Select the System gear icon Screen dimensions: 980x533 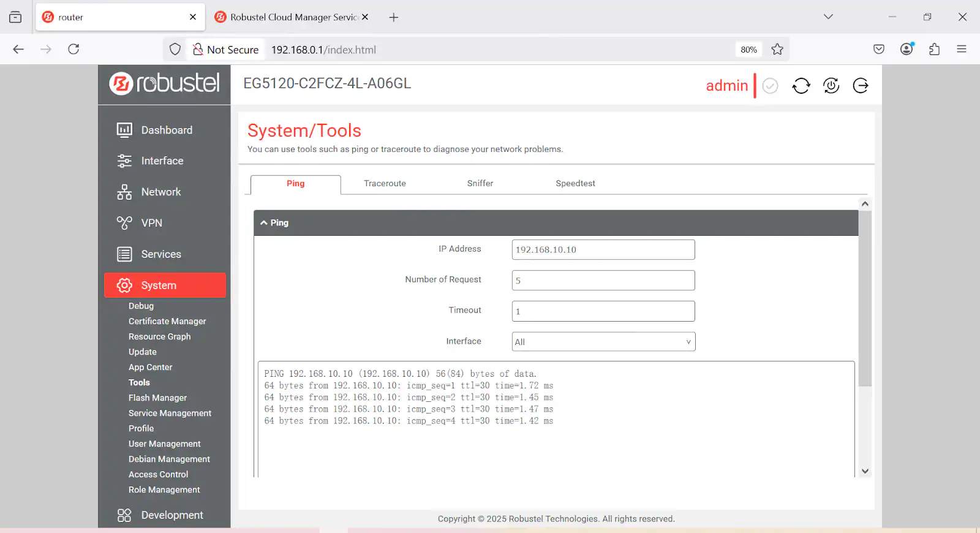tap(124, 285)
